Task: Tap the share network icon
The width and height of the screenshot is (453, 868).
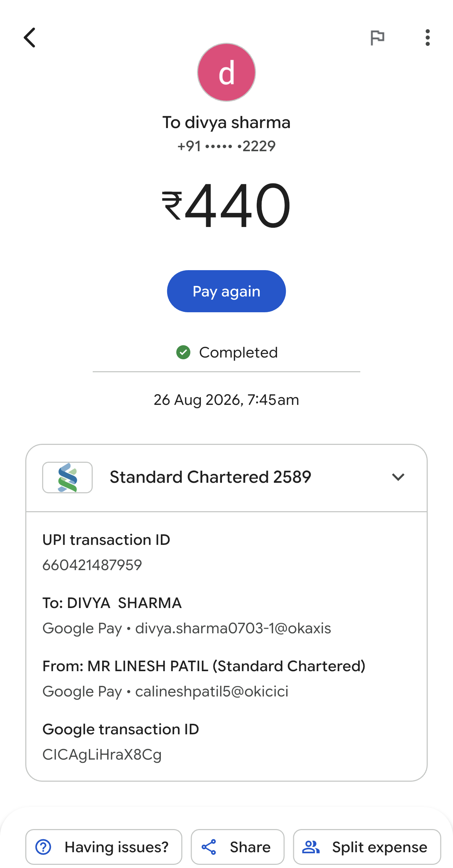Action: 209,847
